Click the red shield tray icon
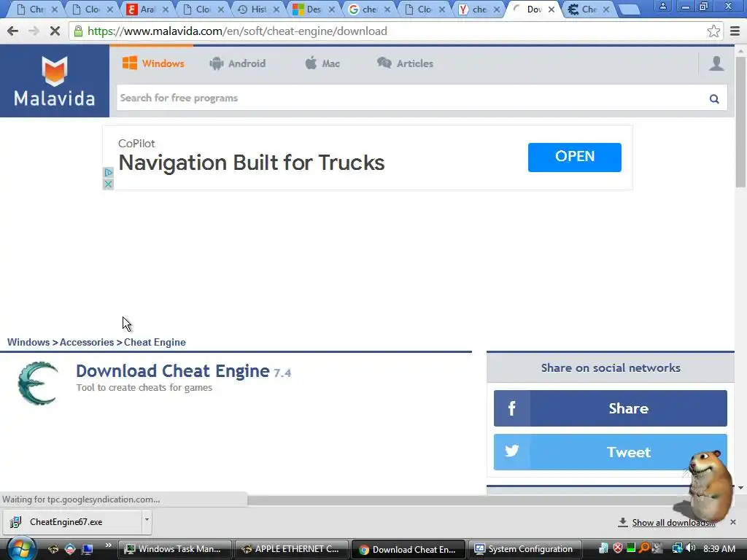Viewport: 747px width, 560px height. tap(618, 548)
